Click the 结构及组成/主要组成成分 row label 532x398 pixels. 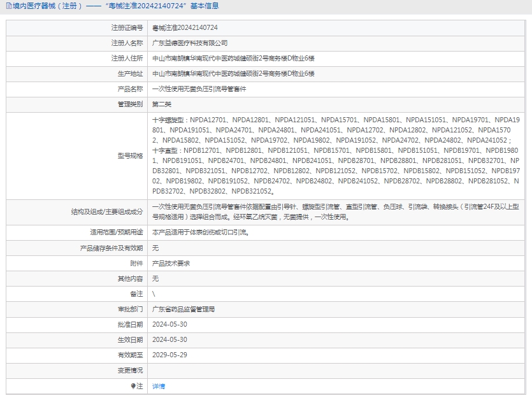[x=107, y=211]
